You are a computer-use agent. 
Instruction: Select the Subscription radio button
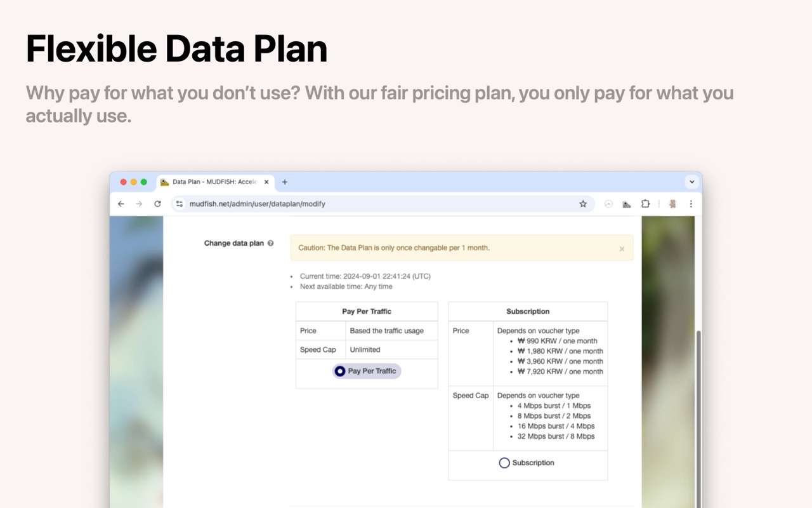(504, 463)
